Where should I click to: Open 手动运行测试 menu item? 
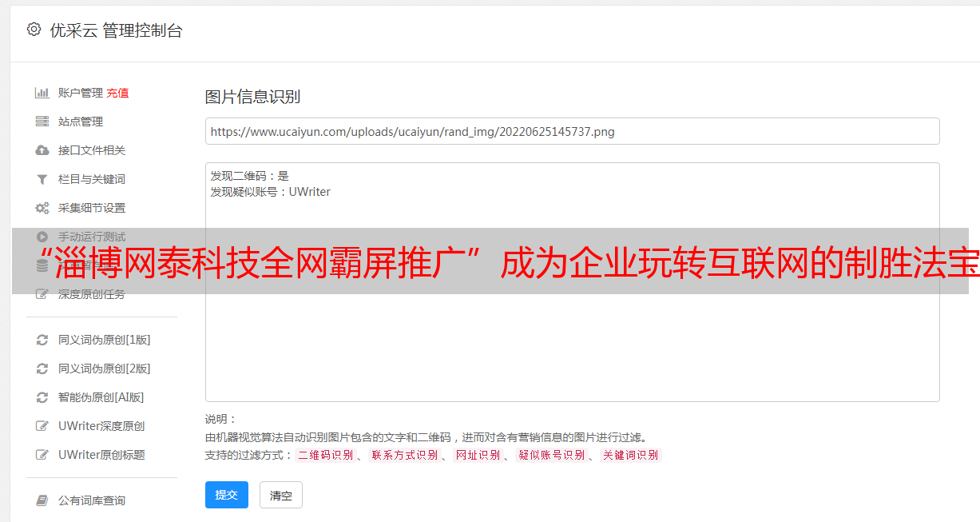pyautogui.click(x=92, y=237)
